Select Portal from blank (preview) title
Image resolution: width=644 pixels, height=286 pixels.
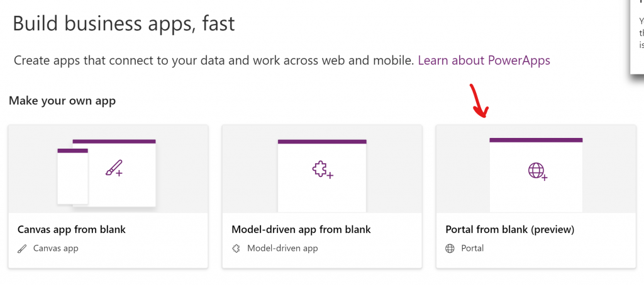tap(509, 229)
